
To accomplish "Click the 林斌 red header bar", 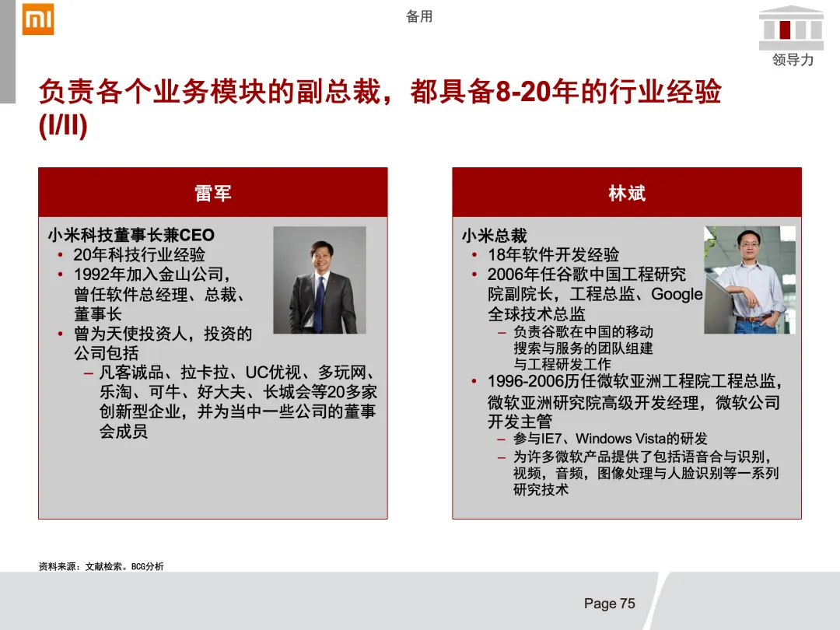I will 627,192.
